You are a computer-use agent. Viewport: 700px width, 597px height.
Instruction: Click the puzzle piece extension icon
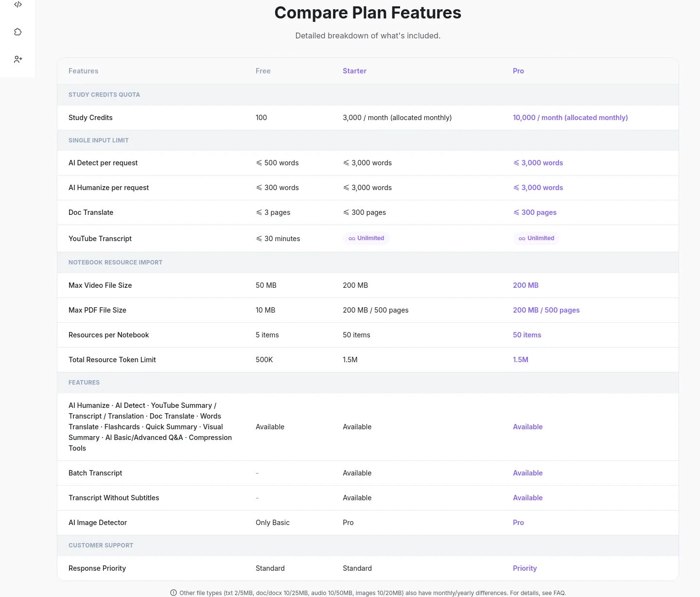18,32
